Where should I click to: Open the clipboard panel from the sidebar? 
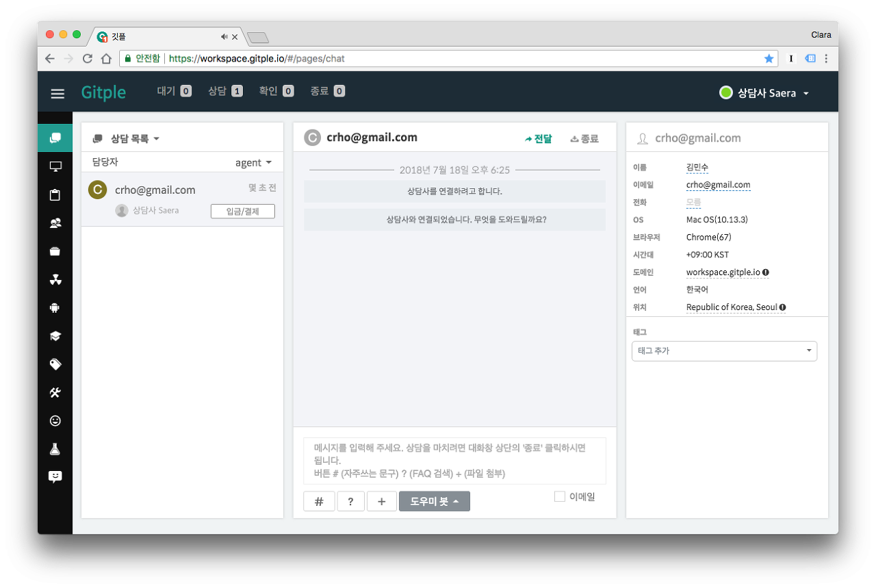tap(55, 194)
